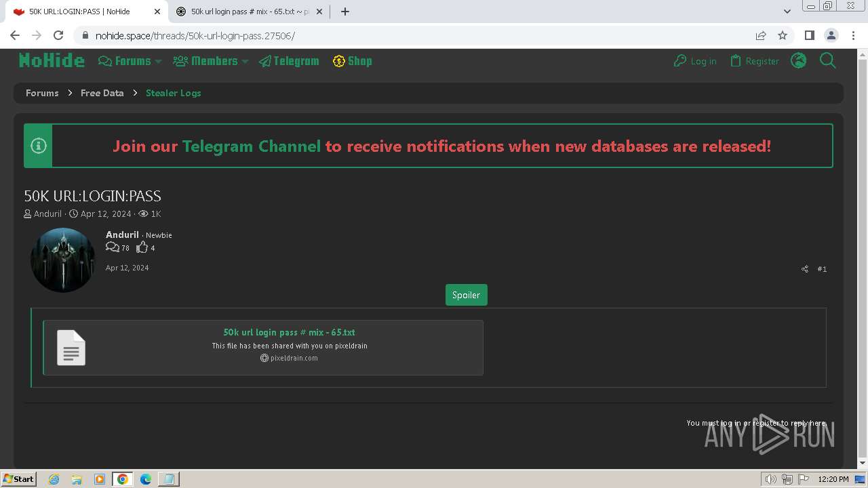The height and width of the screenshot is (488, 868).
Task: Expand the Members dropdown arrow
Action: point(245,62)
